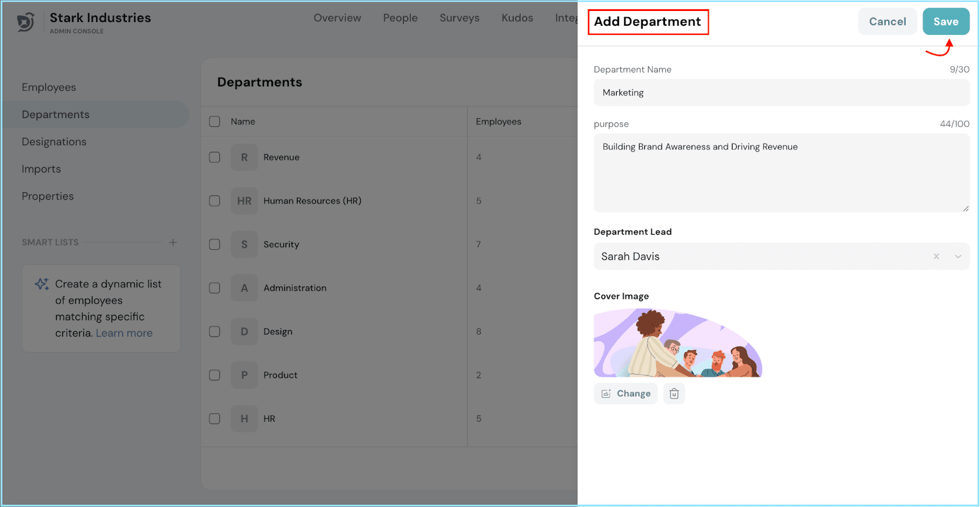Save the new department
The image size is (980, 507).
945,21
